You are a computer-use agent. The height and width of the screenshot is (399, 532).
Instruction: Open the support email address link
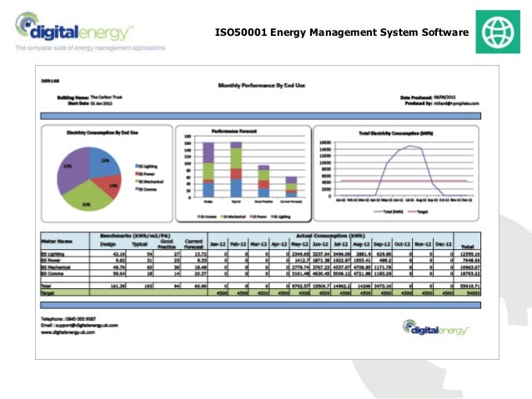pyautogui.click(x=87, y=326)
